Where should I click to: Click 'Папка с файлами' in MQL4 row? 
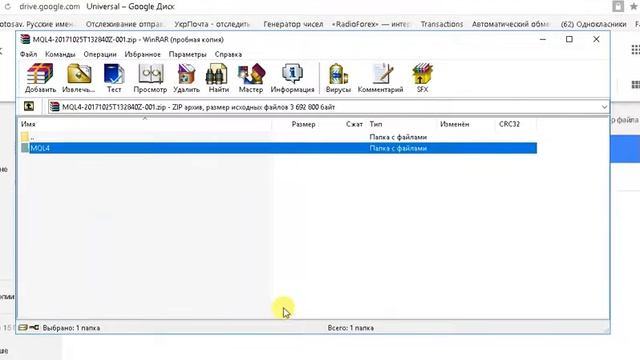point(398,148)
